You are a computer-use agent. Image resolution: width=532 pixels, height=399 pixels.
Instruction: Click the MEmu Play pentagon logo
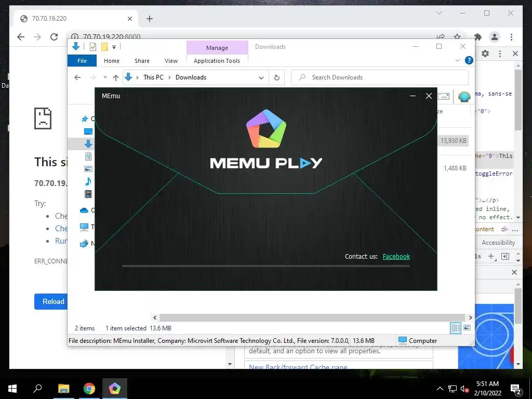pyautogui.click(x=267, y=129)
